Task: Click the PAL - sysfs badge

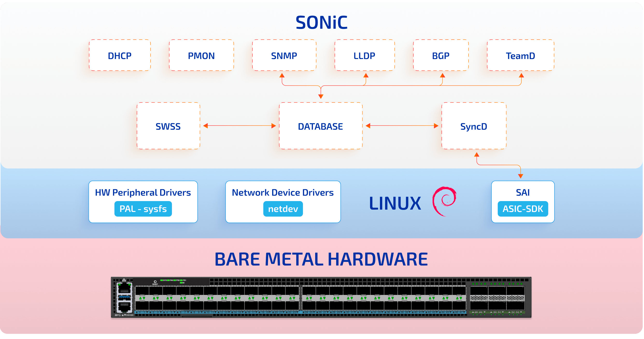Action: pos(143,209)
